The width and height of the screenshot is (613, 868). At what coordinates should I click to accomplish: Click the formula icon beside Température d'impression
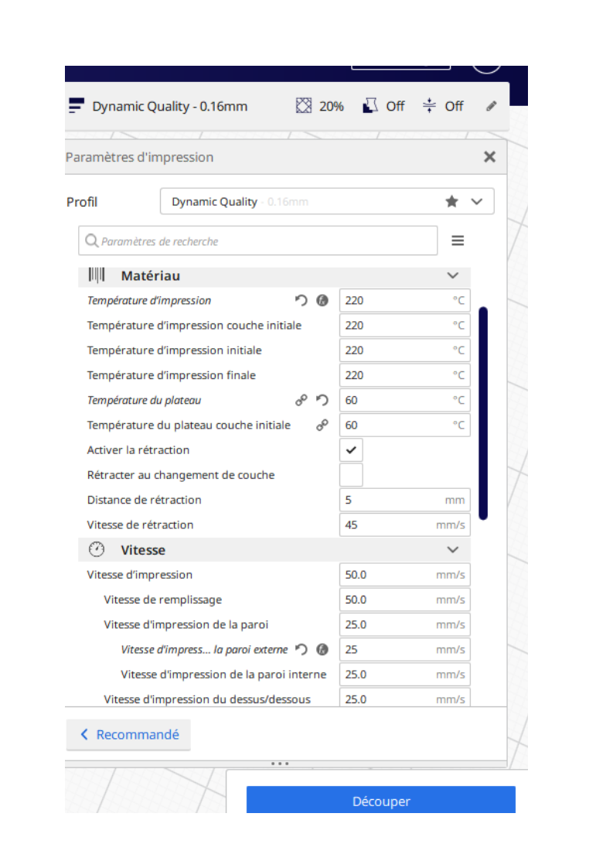[322, 301]
